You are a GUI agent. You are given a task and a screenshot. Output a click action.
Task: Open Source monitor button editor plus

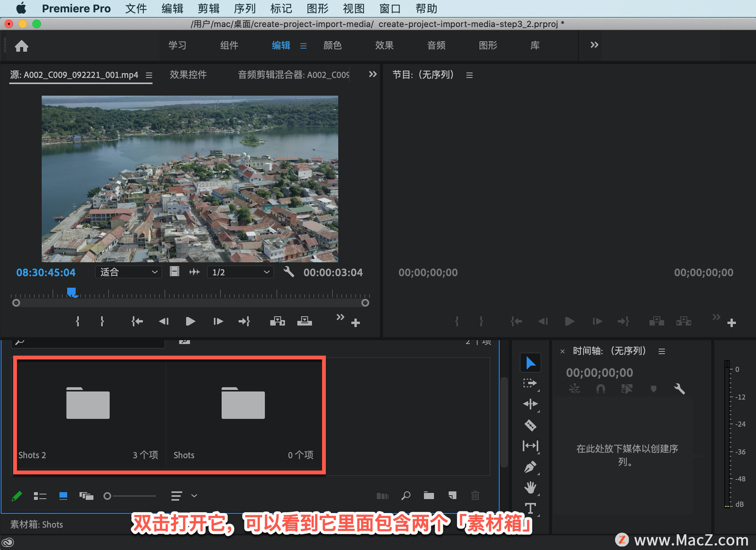click(x=356, y=323)
